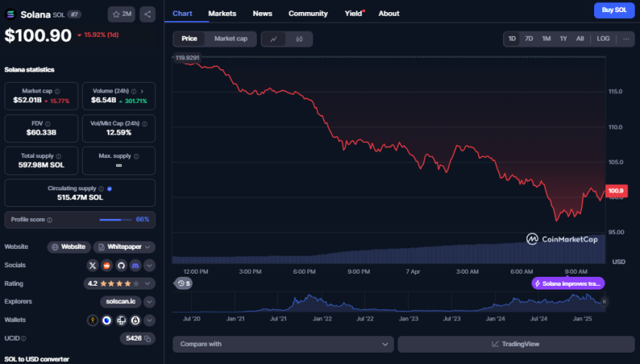Expand more Explorers chevron
Viewport: 640px width, 364px height.
pyautogui.click(x=149, y=302)
